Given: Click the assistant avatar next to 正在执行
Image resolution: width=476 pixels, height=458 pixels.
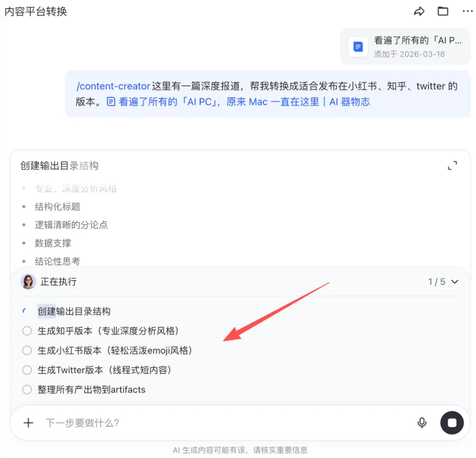Looking at the screenshot, I should 28,281.
